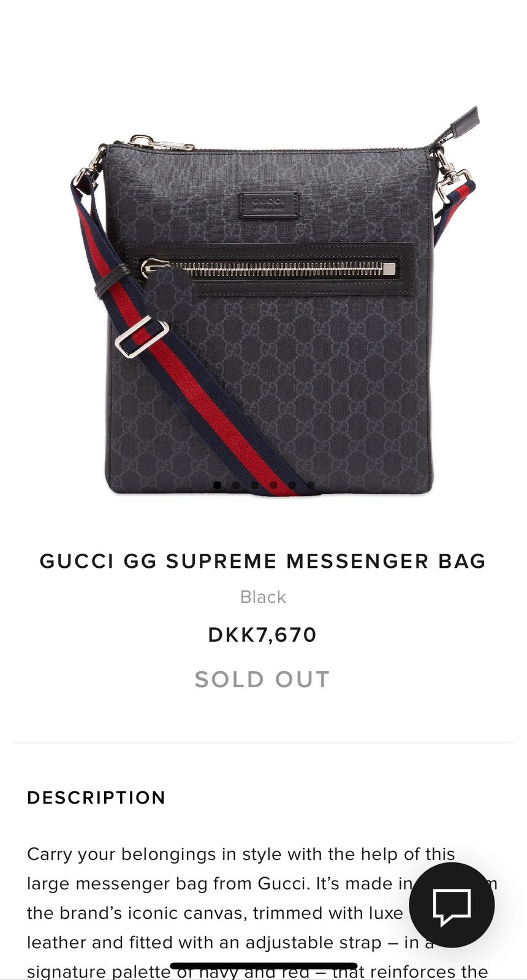Open the live chat bubble
The image size is (527, 980).
click(x=452, y=905)
